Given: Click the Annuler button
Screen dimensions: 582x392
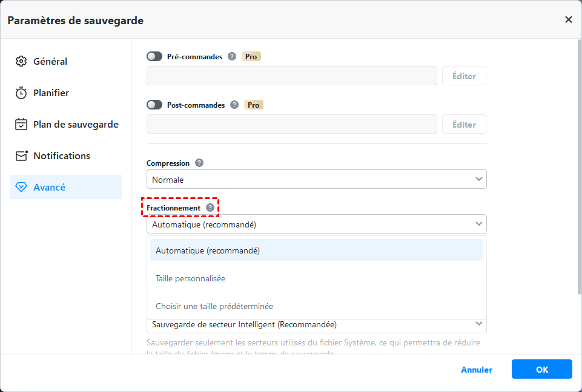Looking at the screenshot, I should click(477, 370).
